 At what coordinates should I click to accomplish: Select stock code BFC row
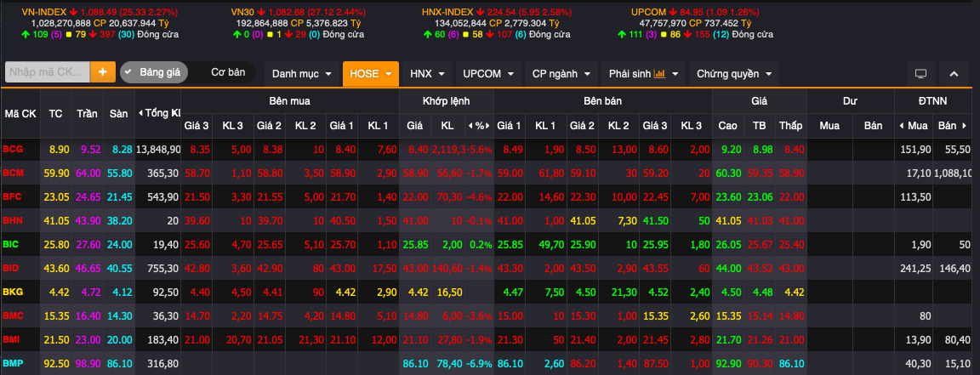(12, 197)
